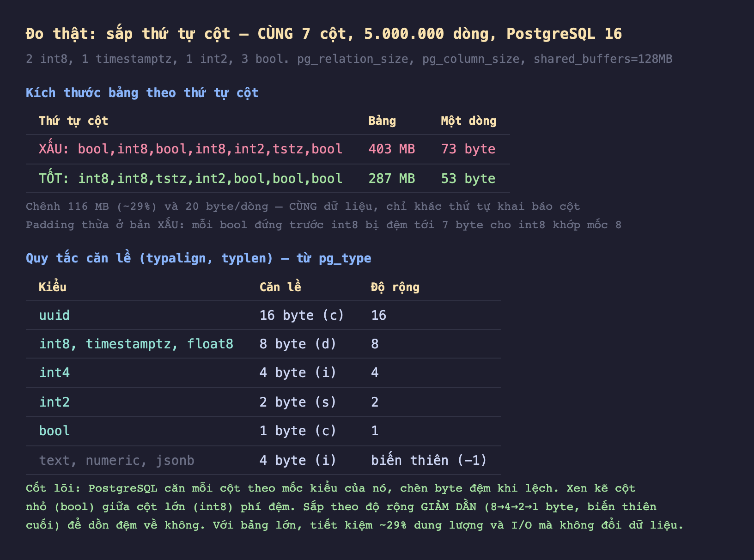The height and width of the screenshot is (560, 754).
Task: Select "int2" in the Kiểu column
Action: click(x=55, y=402)
